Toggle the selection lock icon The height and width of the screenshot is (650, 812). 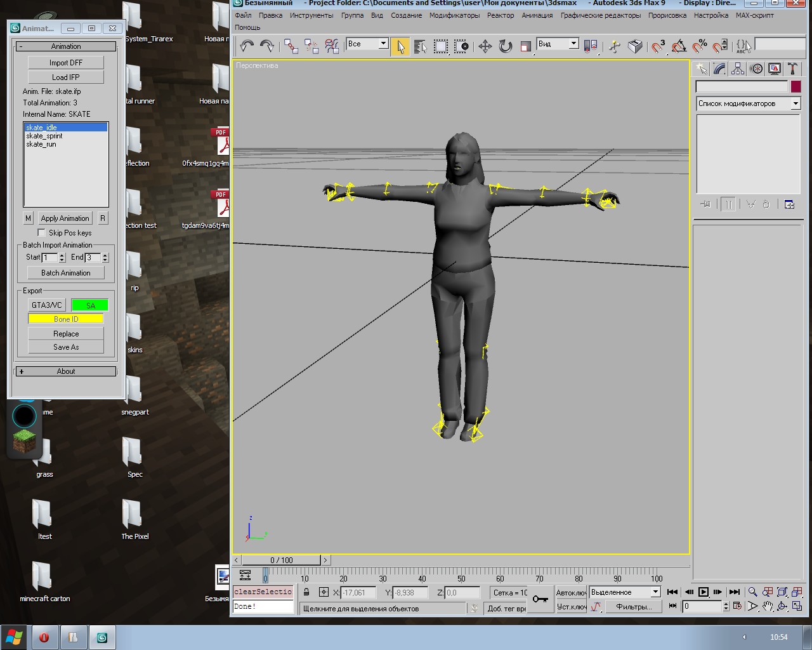click(306, 592)
